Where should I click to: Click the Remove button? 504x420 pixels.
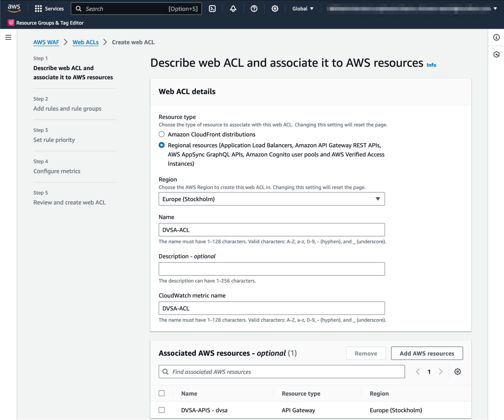point(366,353)
